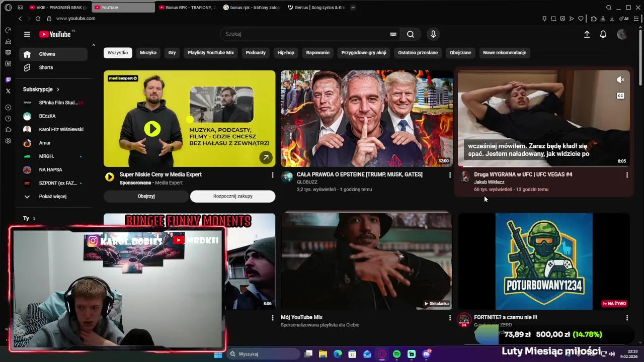Open browser downloads icon
Screen dimensions: 644x362
(x=612, y=19)
